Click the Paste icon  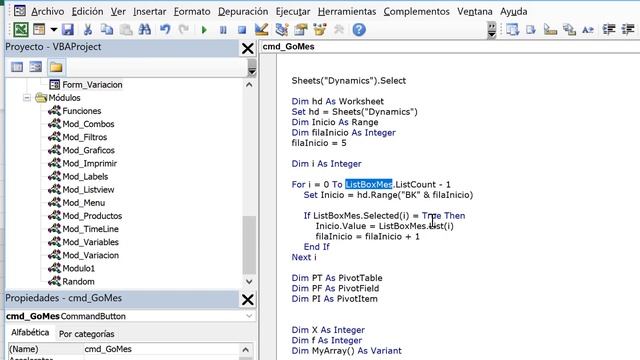126,30
